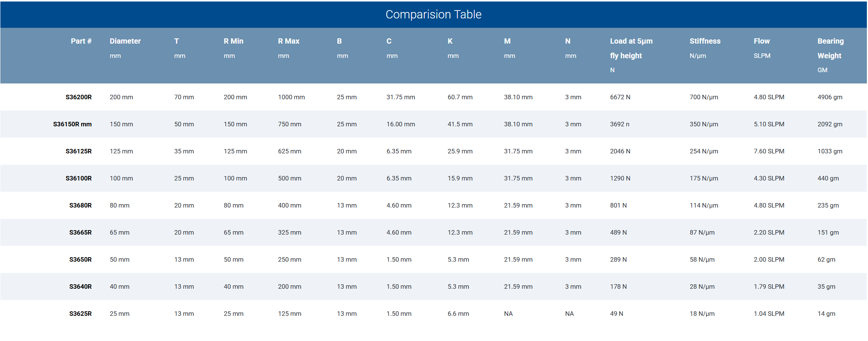
Task: Select the 6672 N load cell
Action: 620,97
